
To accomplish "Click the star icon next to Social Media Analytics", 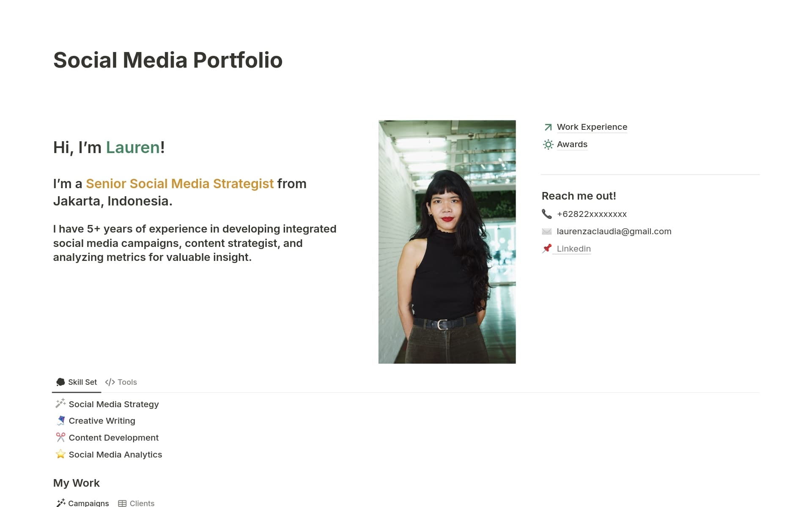I will click(60, 454).
